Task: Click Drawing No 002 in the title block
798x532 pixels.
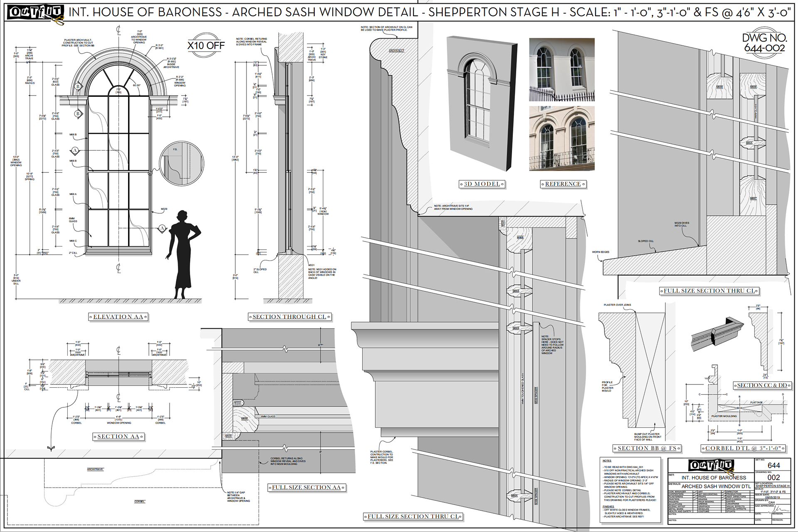Action: click(774, 478)
